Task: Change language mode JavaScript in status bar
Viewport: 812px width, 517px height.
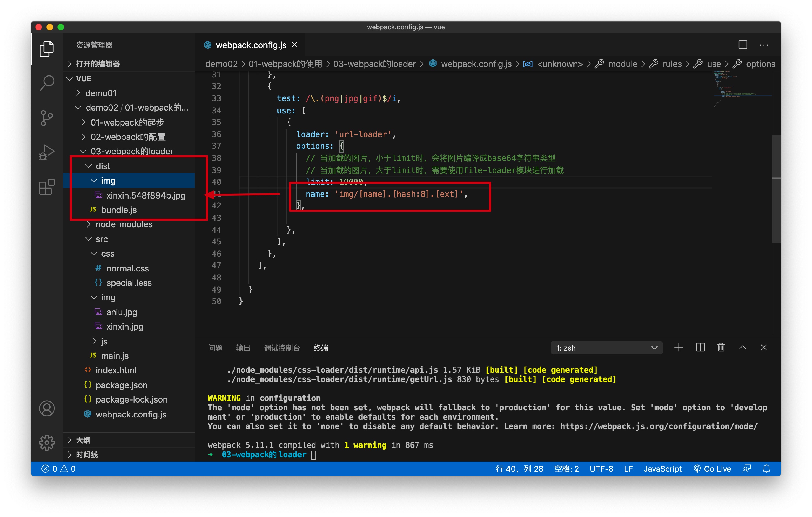Action: [662, 469]
